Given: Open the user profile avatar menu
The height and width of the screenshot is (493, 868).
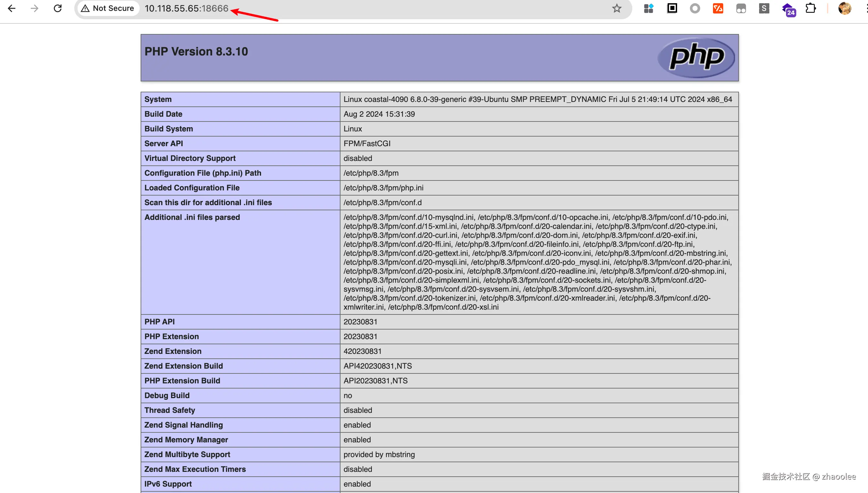Looking at the screenshot, I should pos(845,8).
